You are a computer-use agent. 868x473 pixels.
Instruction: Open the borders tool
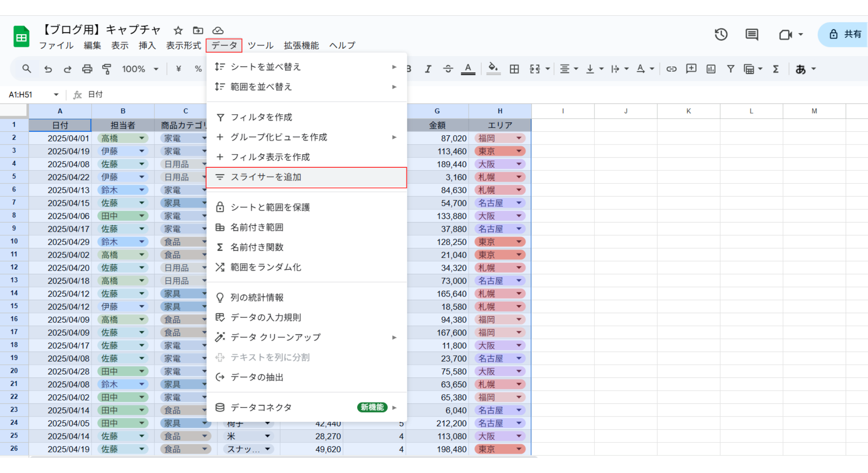point(514,69)
